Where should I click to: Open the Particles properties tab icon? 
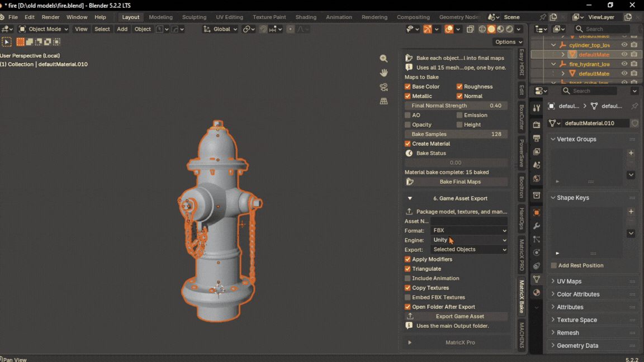(537, 239)
